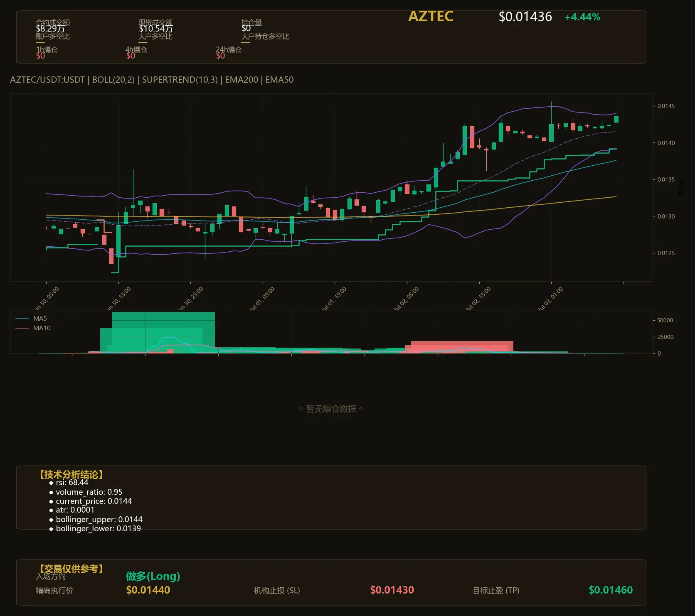Viewport: 695px width, 616px height.
Task: Click the 24h爆仓 label
Action: pos(229,50)
